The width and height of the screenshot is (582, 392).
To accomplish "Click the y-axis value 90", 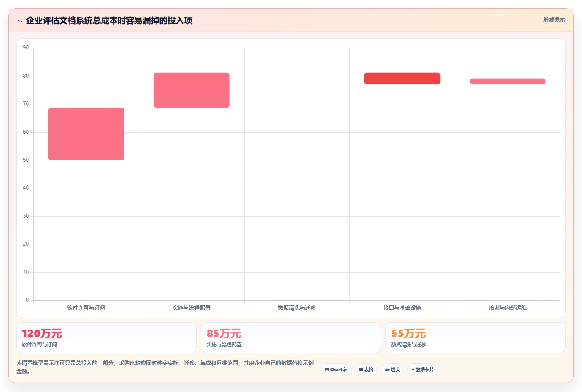I will pyautogui.click(x=26, y=48).
